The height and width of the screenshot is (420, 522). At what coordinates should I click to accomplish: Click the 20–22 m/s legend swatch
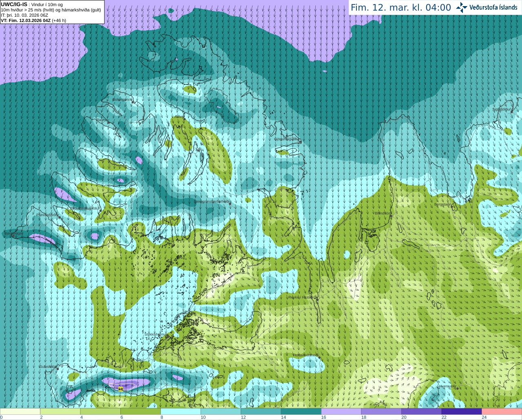[x=422, y=411]
